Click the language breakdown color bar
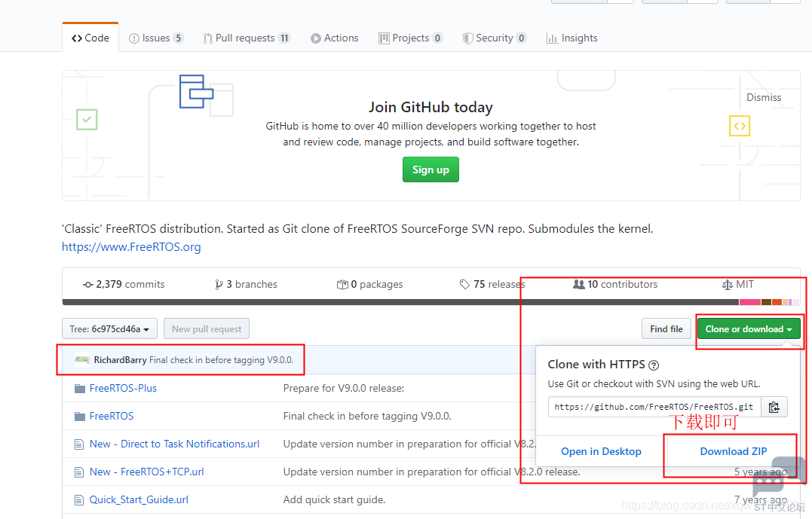Viewport: 812px width, 519px height. (431, 302)
